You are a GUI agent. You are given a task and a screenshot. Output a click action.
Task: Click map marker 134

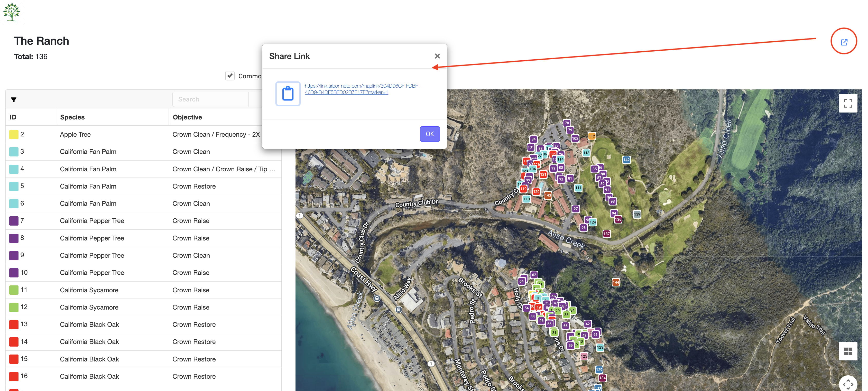tap(603, 378)
